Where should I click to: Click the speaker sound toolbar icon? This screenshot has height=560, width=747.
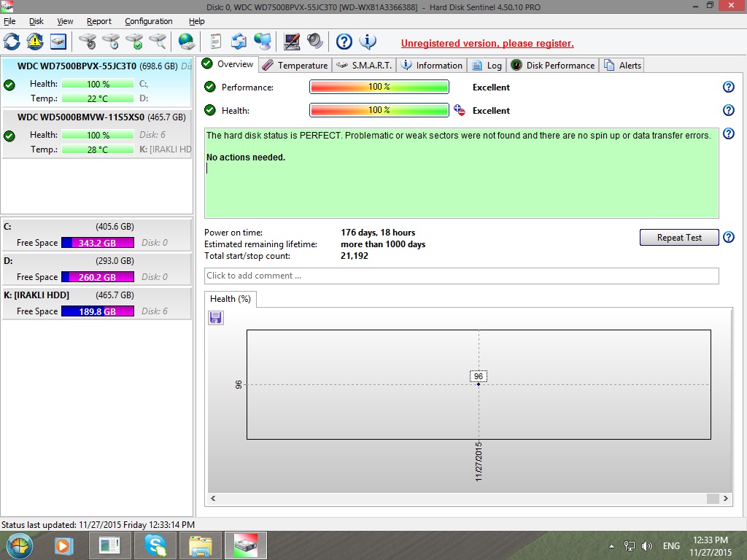[x=315, y=42]
